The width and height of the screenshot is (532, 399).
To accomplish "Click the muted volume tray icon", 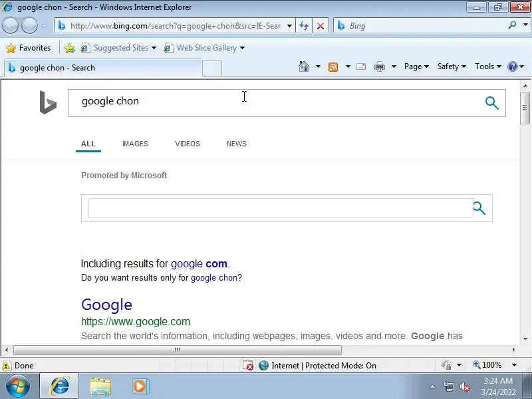I will pyautogui.click(x=464, y=386).
